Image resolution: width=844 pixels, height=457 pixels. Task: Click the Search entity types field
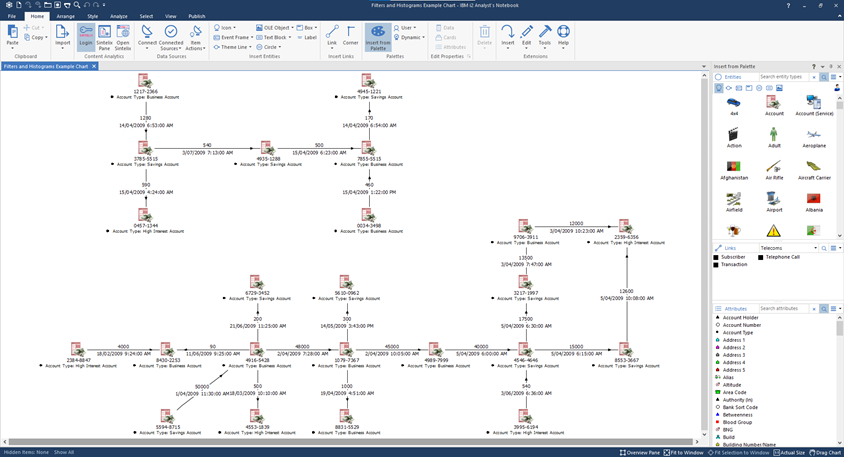(783, 77)
